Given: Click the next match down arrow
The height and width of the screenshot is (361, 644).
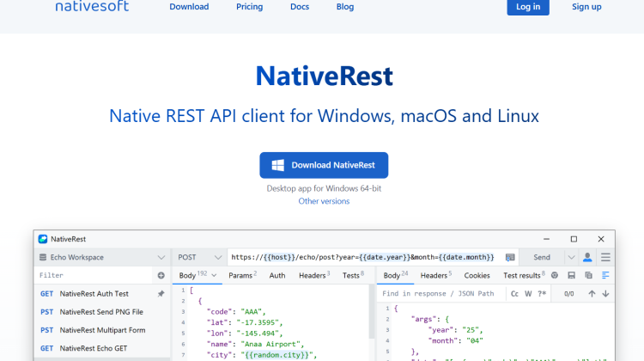Looking at the screenshot, I should click(x=605, y=294).
